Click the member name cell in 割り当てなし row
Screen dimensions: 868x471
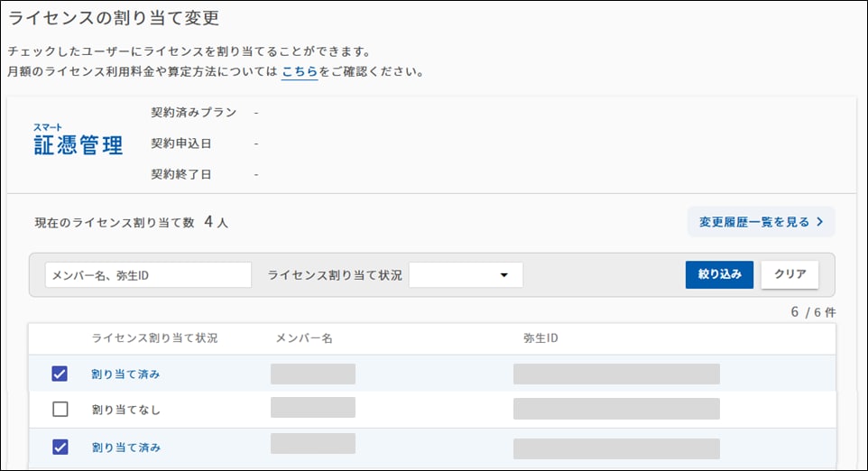(312, 408)
